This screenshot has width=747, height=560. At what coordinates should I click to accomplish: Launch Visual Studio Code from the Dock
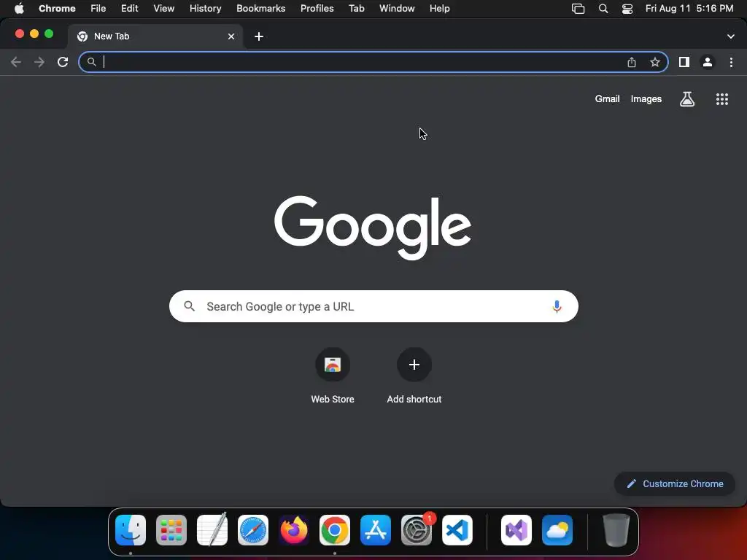(457, 530)
